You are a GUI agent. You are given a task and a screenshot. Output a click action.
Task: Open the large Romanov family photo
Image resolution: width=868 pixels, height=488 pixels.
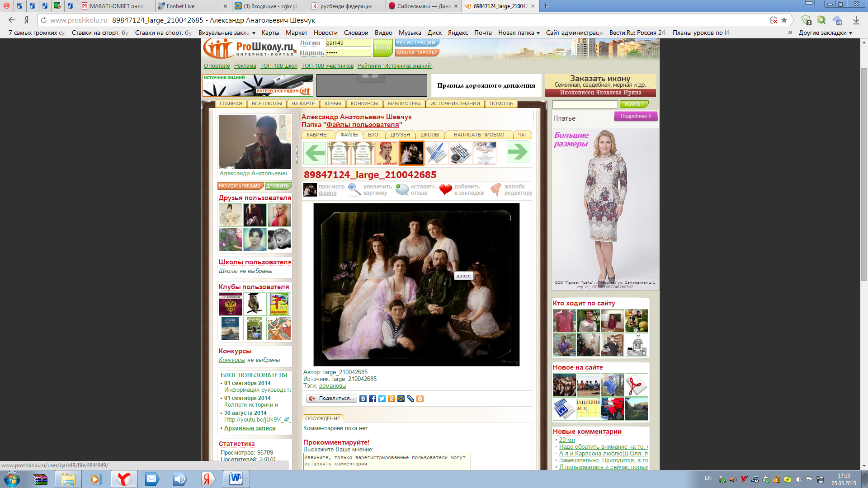(416, 285)
